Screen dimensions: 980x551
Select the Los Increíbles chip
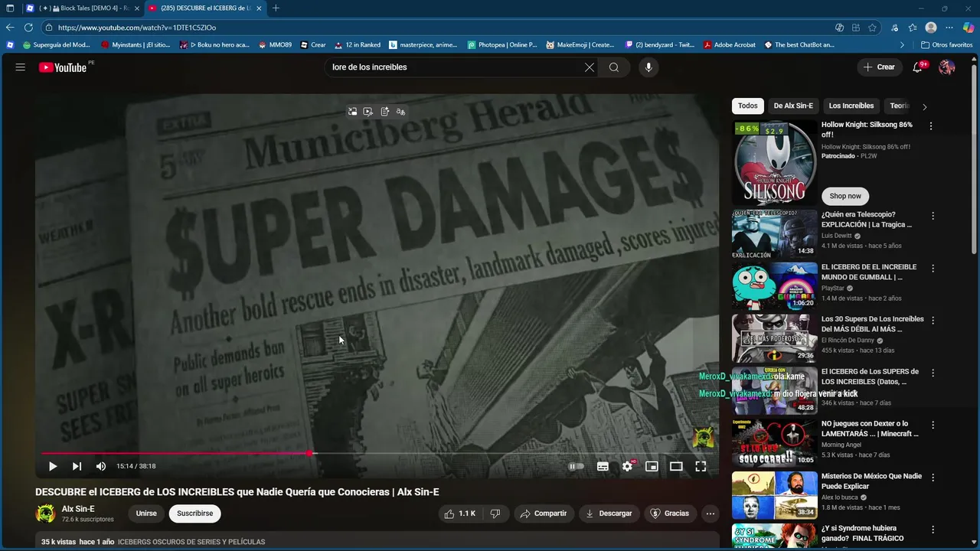(851, 106)
